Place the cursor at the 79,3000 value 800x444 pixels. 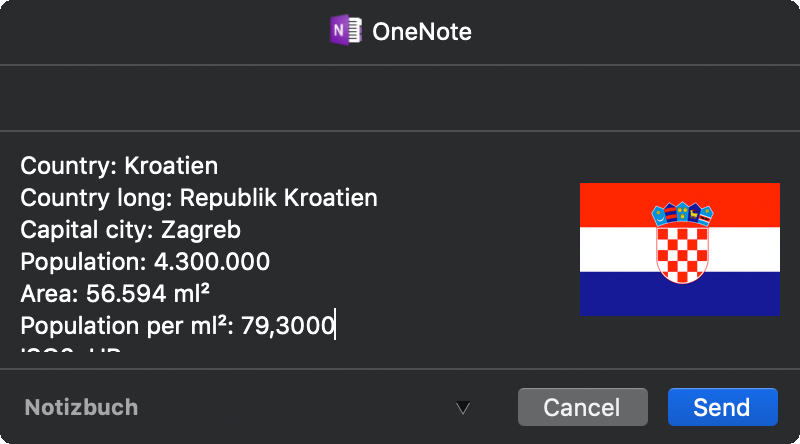(x=288, y=326)
